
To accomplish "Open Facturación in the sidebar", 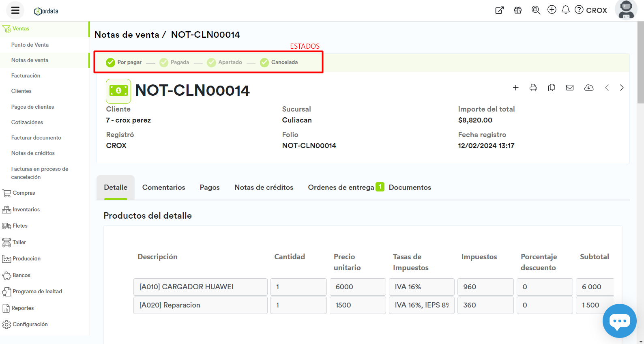I will coord(26,76).
